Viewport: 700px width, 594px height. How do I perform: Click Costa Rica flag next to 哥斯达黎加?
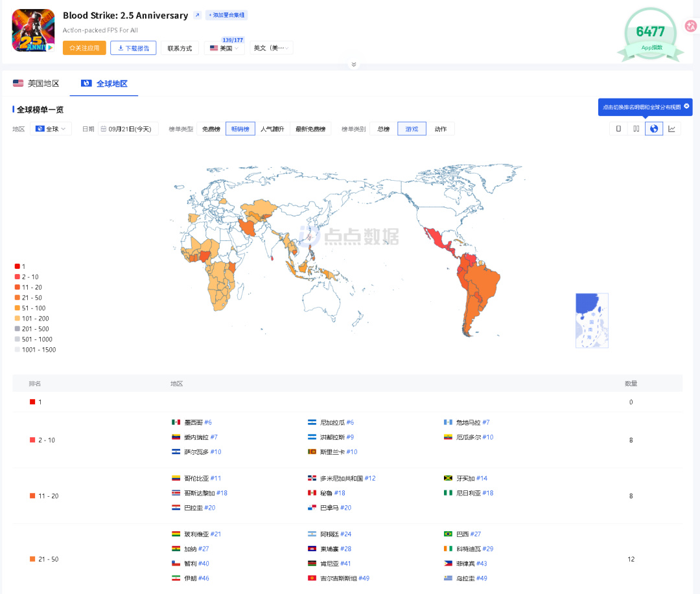tap(176, 493)
